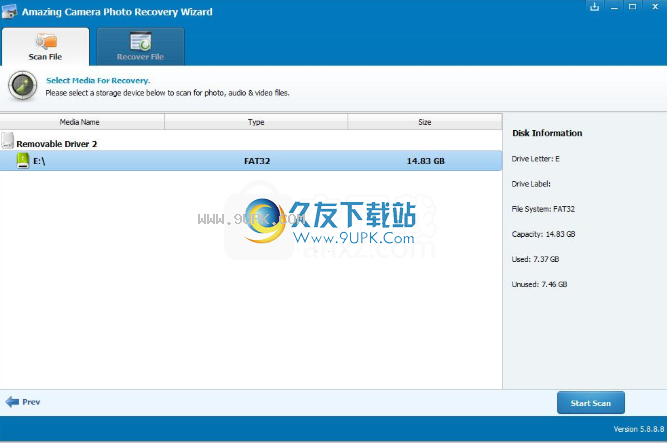Click the Used: 7.37 GB text
Viewport: 667px width, 443px height.
click(536, 259)
